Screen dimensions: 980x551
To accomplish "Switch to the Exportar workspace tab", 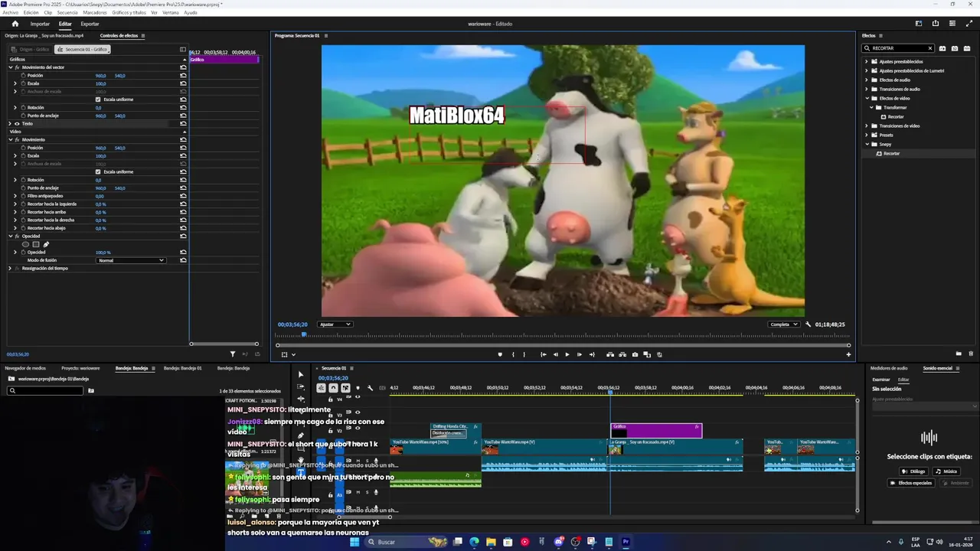I will pyautogui.click(x=90, y=24).
